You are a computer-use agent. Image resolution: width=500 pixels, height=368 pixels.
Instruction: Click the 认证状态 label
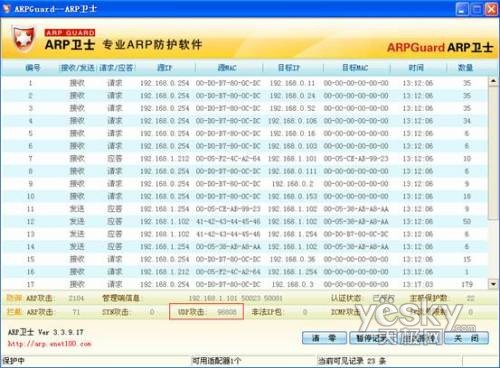346,298
